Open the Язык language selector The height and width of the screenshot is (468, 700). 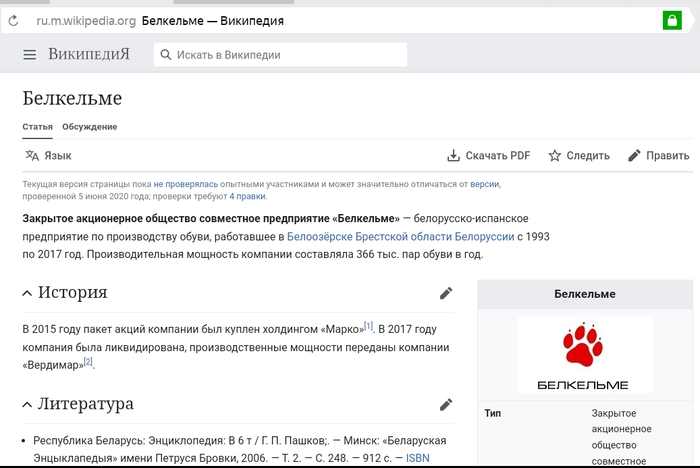point(48,155)
